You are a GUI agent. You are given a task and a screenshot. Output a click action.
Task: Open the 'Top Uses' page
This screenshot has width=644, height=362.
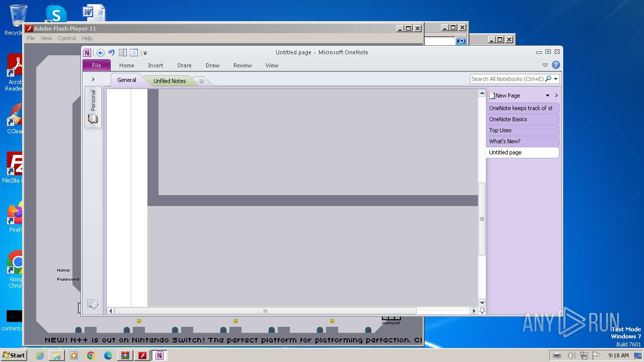tap(523, 130)
